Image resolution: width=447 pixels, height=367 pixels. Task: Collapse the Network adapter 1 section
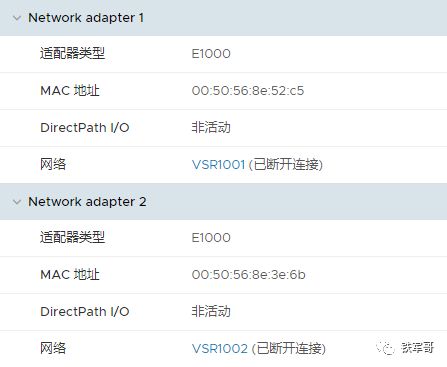[17, 18]
